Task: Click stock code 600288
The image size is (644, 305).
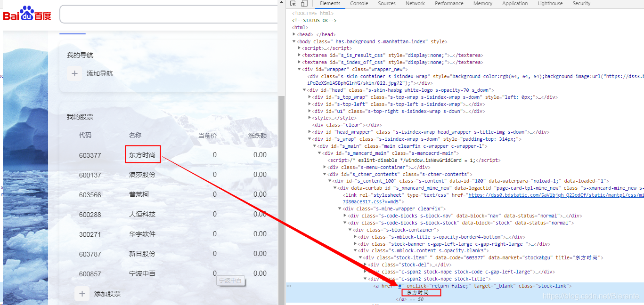Action: click(x=90, y=215)
